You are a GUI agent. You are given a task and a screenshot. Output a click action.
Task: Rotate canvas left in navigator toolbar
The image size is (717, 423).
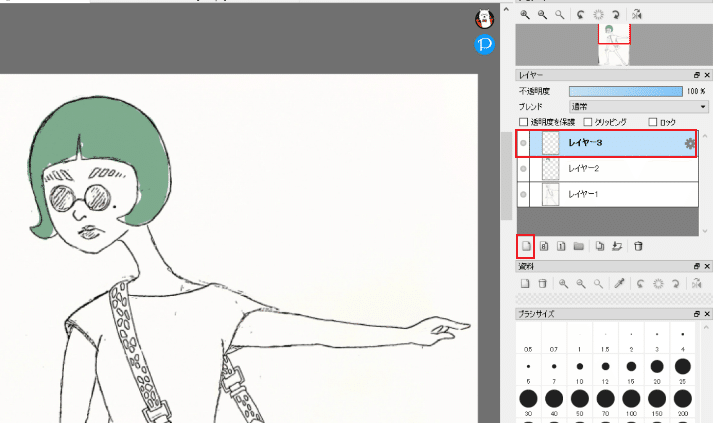581,15
